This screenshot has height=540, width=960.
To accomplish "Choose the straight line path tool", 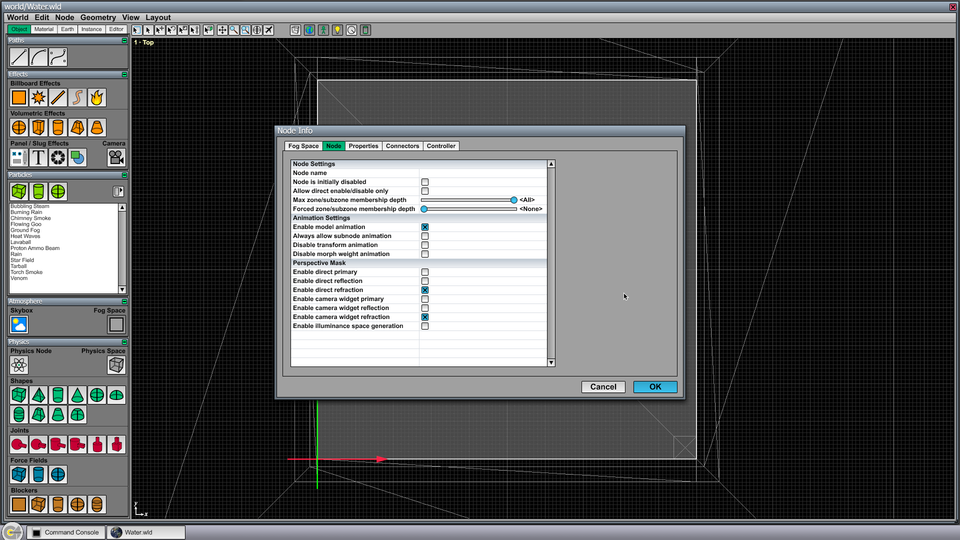I will point(19,57).
